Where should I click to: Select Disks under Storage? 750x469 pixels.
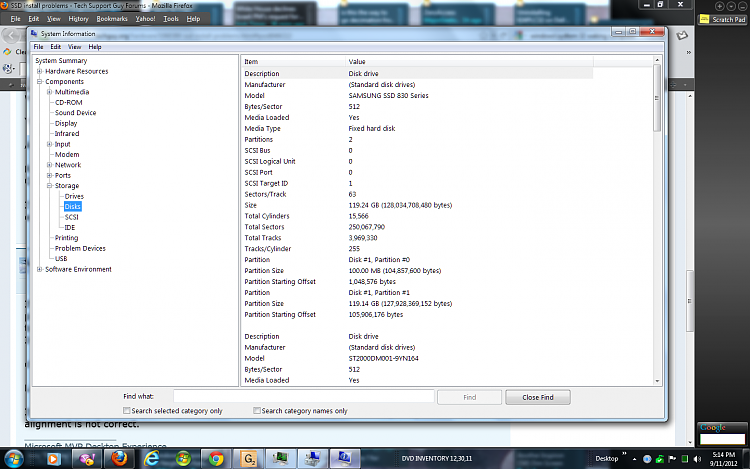[x=73, y=207]
